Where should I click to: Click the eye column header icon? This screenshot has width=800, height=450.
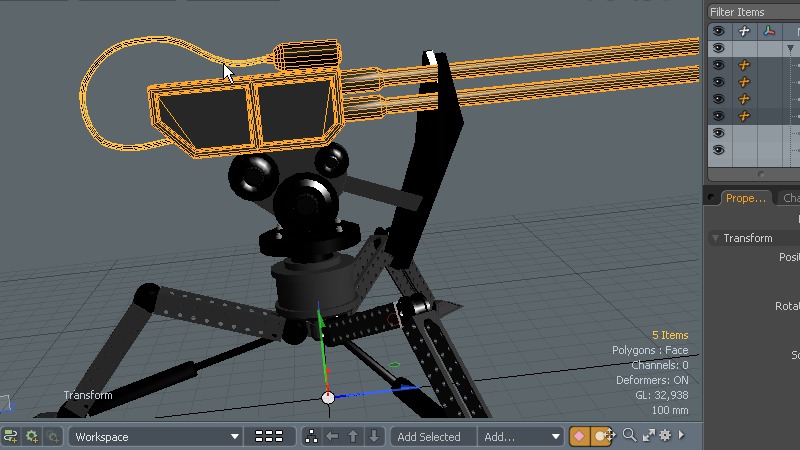click(718, 31)
